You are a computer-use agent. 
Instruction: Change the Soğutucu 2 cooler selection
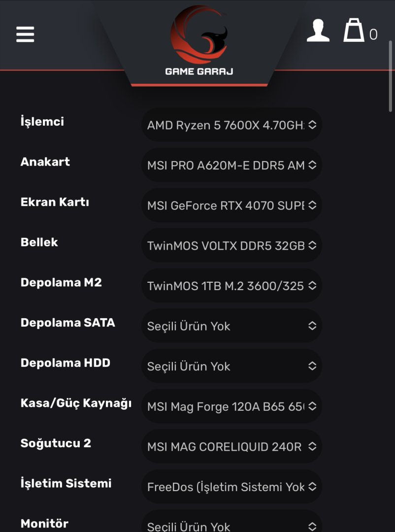231,447
